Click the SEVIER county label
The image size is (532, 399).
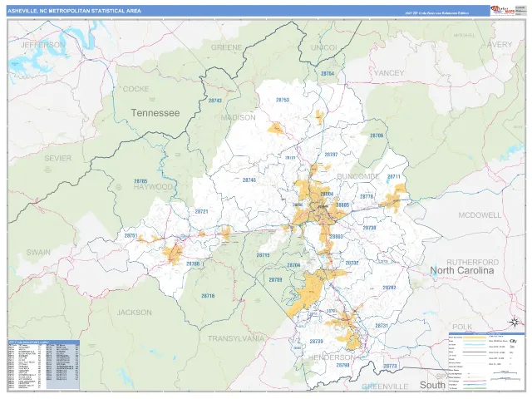57,158
